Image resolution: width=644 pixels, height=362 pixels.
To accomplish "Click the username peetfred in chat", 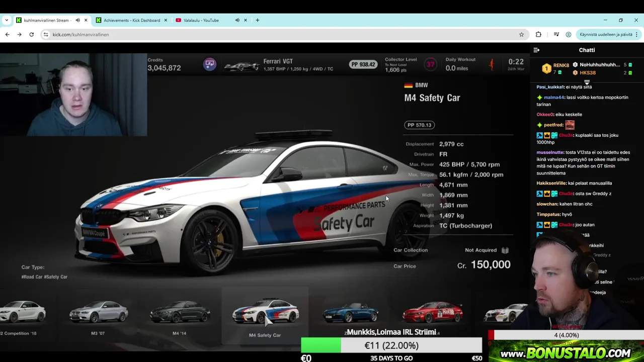I will tap(553, 125).
